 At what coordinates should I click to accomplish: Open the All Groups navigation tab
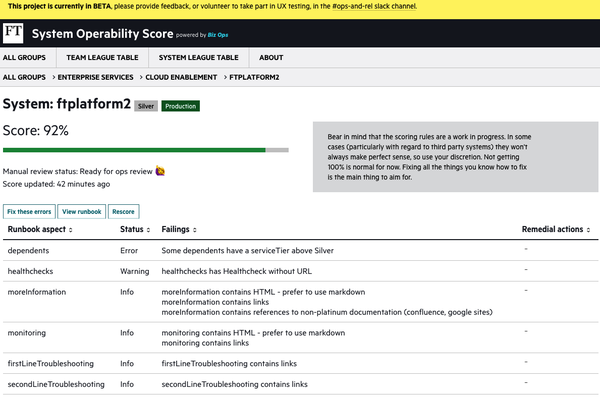point(24,57)
